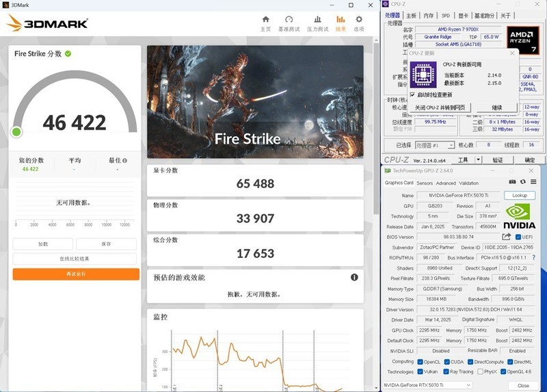Click the BIOS Version field 98.03.3B.80.74
Image resolution: width=547 pixels, height=392 pixels.
tap(458, 237)
